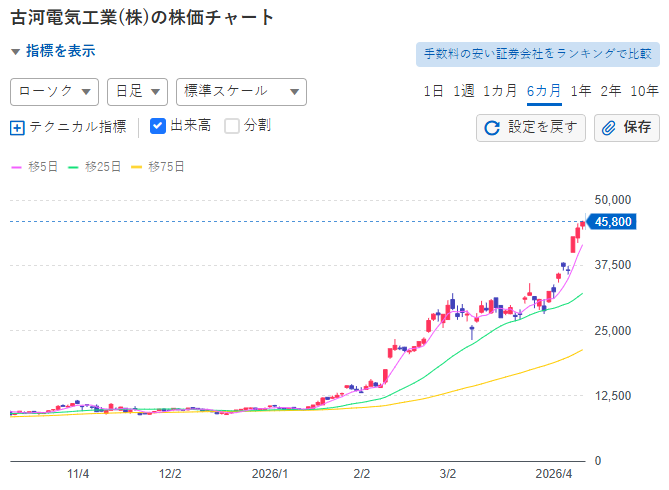Open the 標準スケール scale dropdown
This screenshot has width=669, height=490.
tap(241, 92)
